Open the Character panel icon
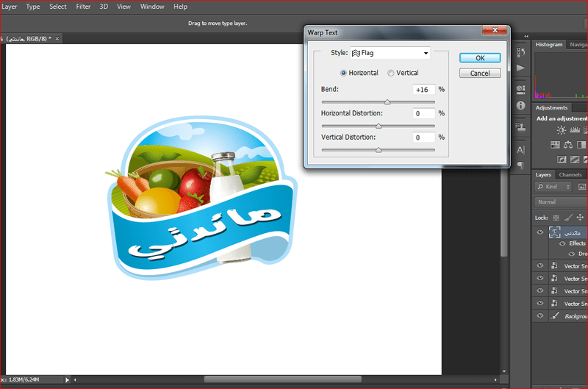The image size is (588, 389). coord(520,150)
